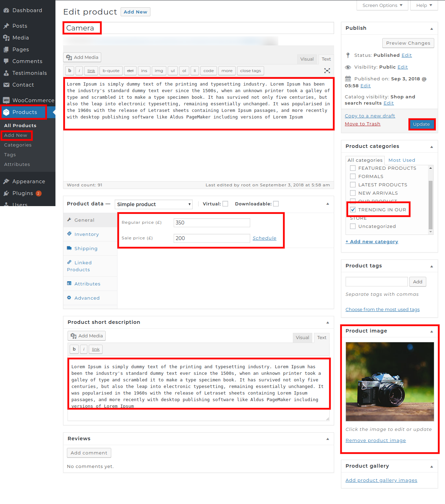Click the camera product image thumbnail
The image size is (445, 504).
point(390,381)
